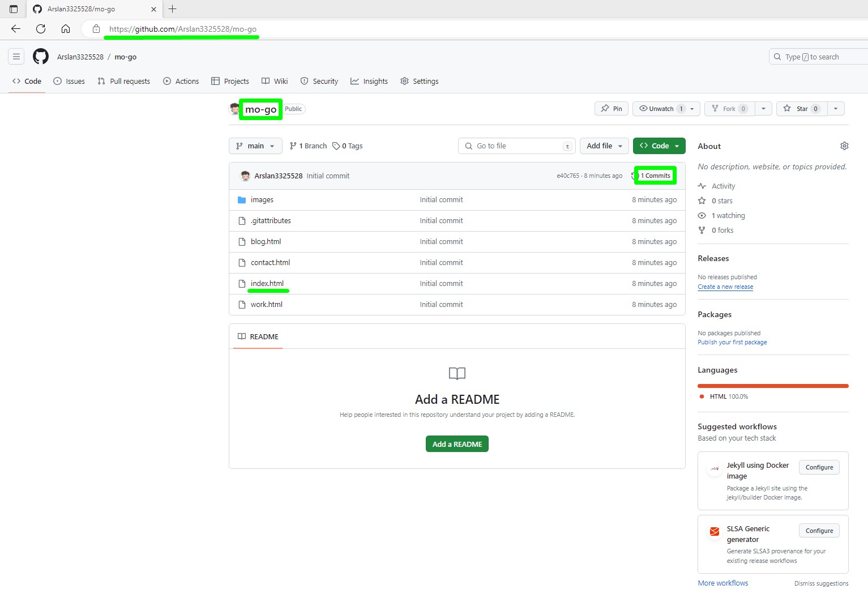The width and height of the screenshot is (868, 589).
Task: Click the commit history clock icon
Action: pos(634,176)
